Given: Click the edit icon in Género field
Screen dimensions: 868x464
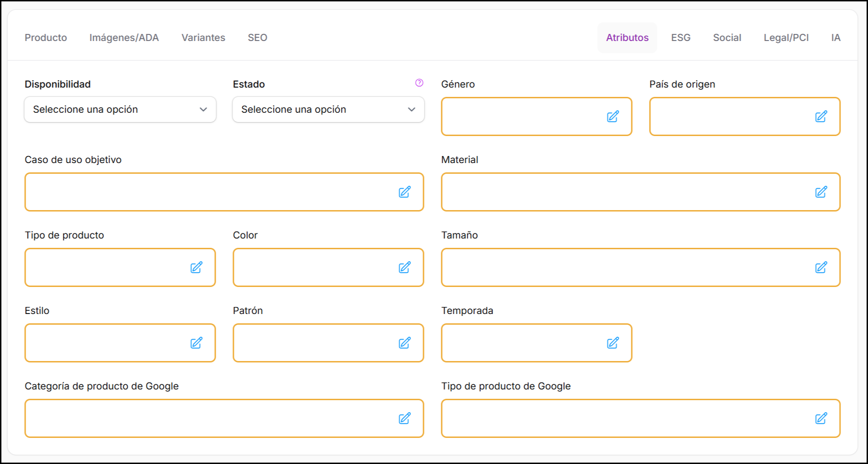Looking at the screenshot, I should coord(613,116).
